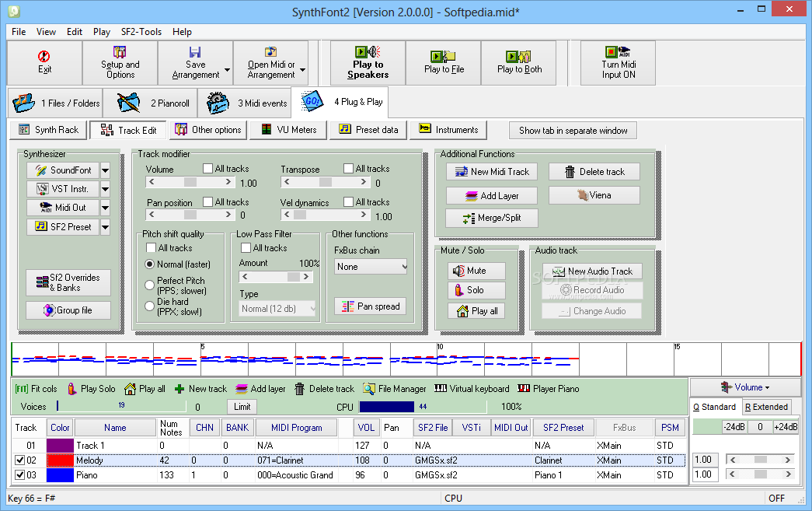Open the Open Midi dropdown arrow
The image size is (812, 511).
[x=303, y=70]
